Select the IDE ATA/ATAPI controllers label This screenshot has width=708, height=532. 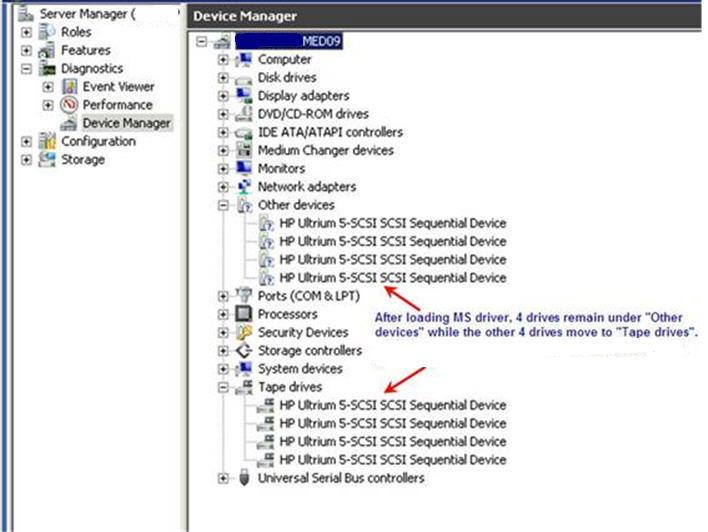(330, 132)
